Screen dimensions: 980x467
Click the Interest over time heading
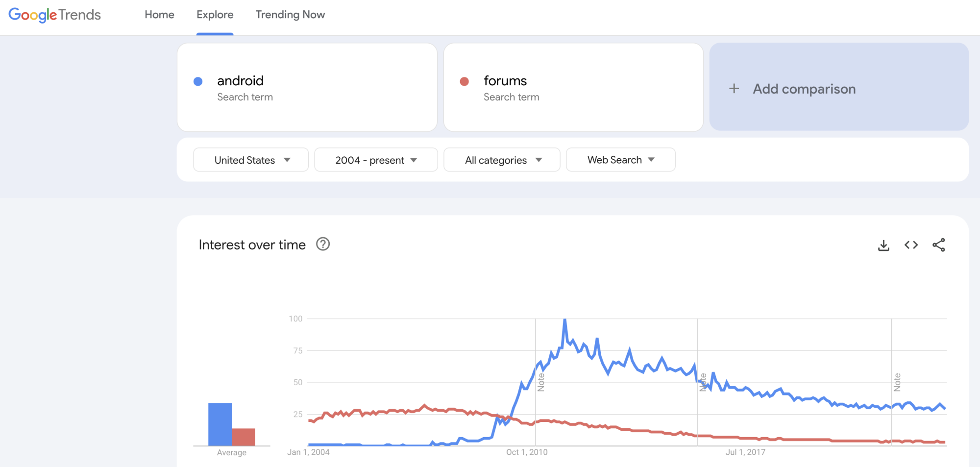click(x=252, y=245)
